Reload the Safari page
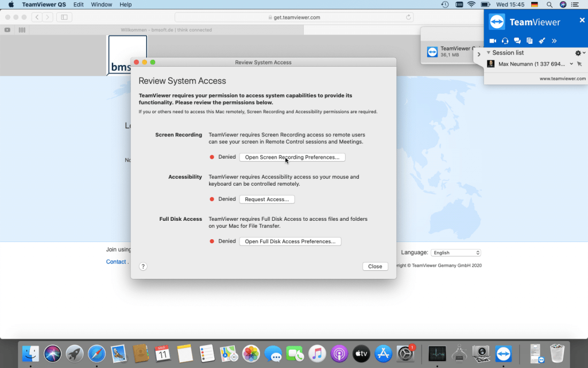 408,17
